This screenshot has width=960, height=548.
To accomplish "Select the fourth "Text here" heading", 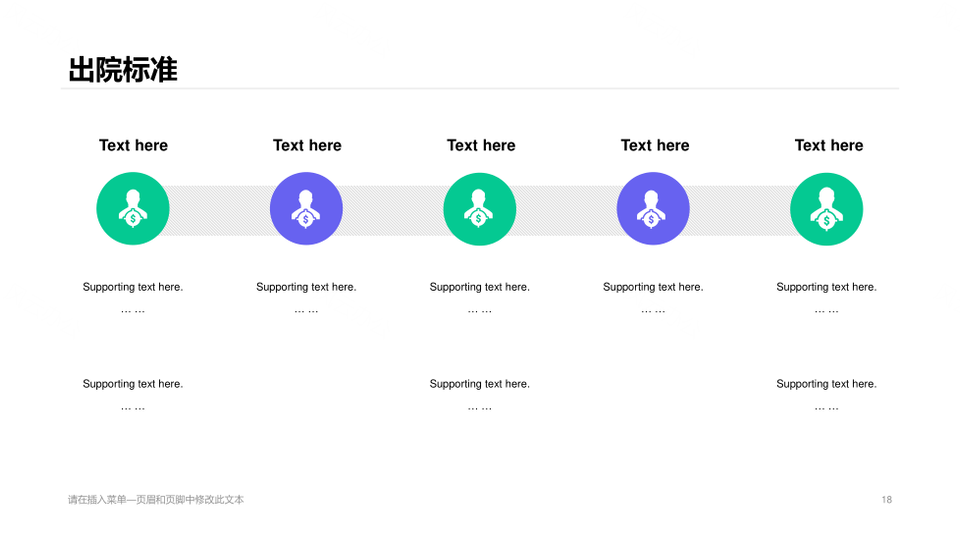I will 655,145.
